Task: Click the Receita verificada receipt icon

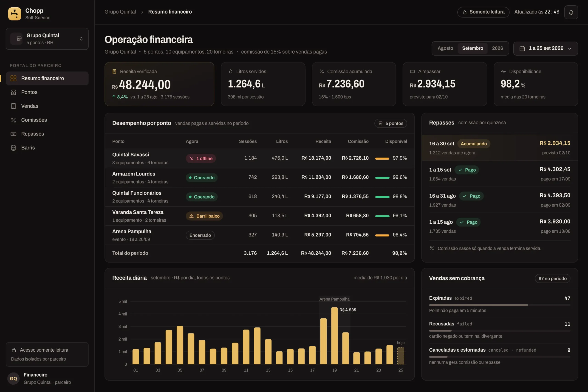Action: pyautogui.click(x=114, y=71)
